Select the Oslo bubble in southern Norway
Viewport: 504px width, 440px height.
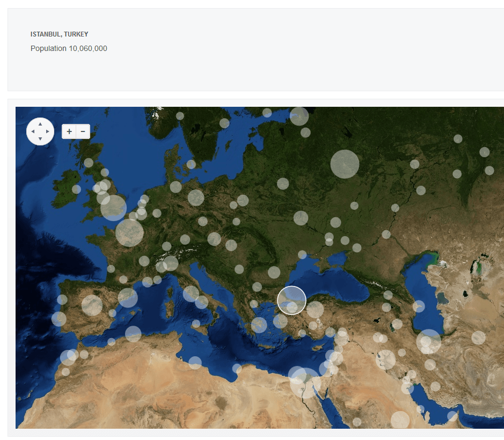[180, 116]
